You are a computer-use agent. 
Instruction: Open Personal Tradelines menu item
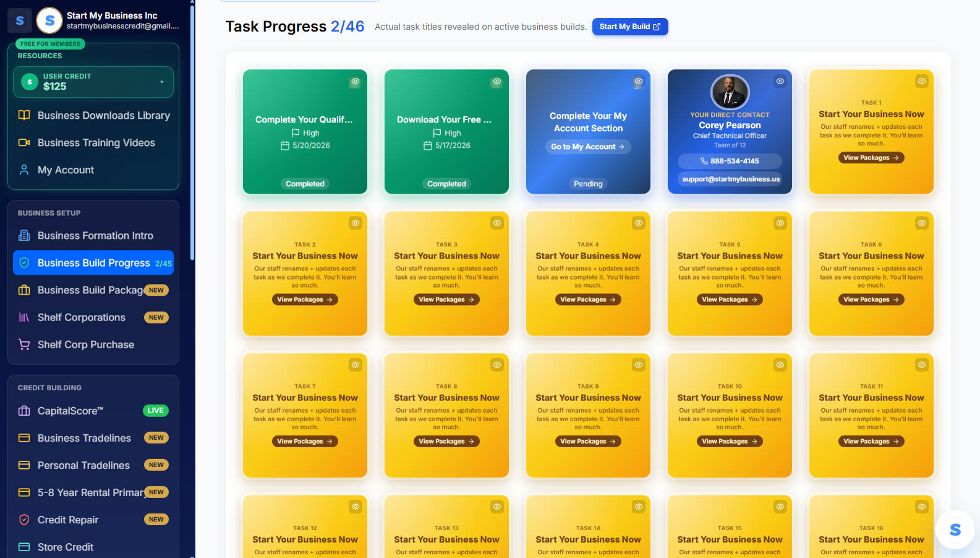[93, 465]
